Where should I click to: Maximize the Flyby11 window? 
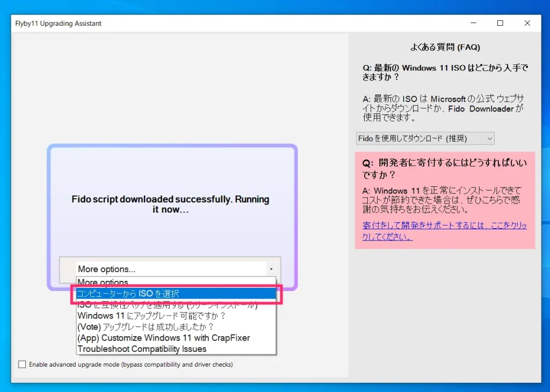[500, 23]
